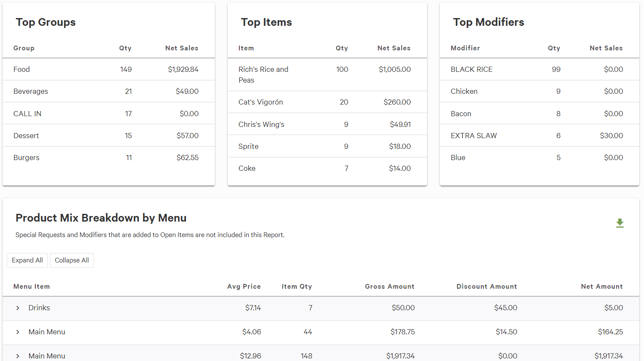644x361 pixels.
Task: Sort by the Avg Price column
Action: pos(244,286)
